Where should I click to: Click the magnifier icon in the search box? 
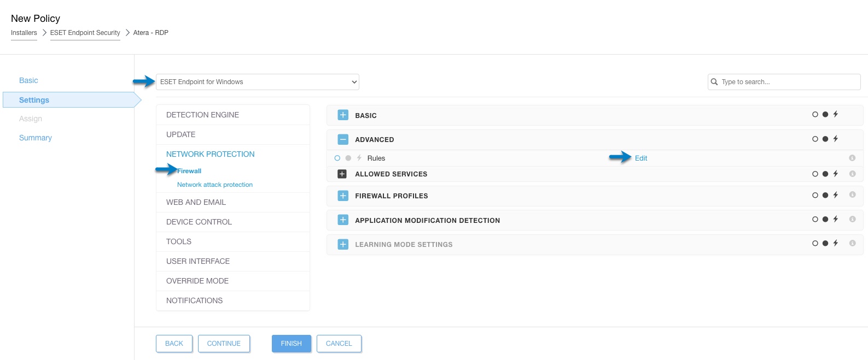coord(714,82)
